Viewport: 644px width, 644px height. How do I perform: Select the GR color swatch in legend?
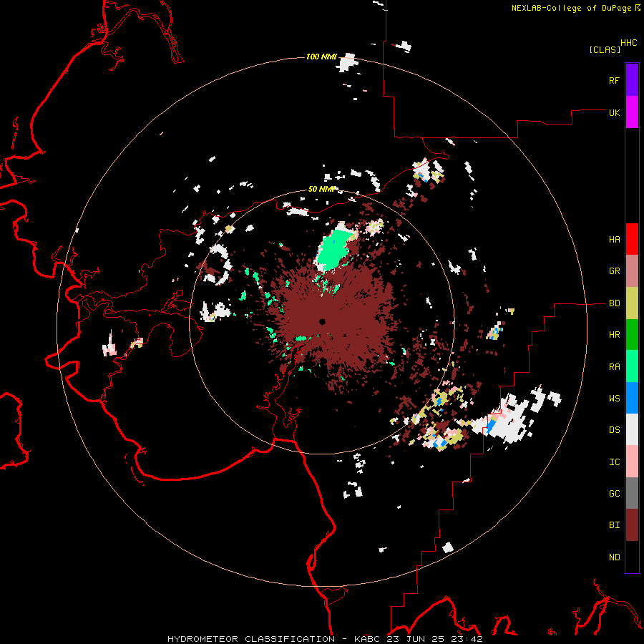click(x=632, y=271)
